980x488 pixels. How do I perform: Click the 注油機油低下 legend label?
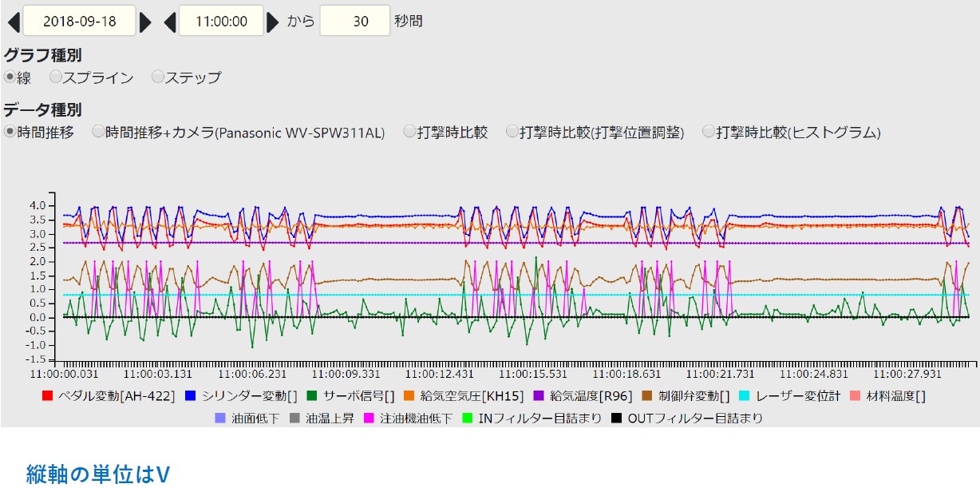tap(416, 418)
